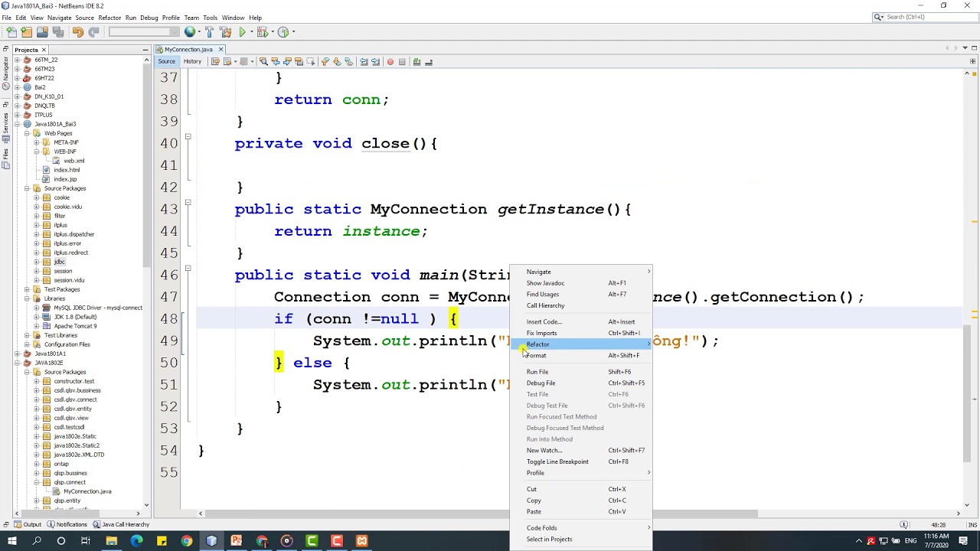Toggle the Source view button

[x=166, y=62]
